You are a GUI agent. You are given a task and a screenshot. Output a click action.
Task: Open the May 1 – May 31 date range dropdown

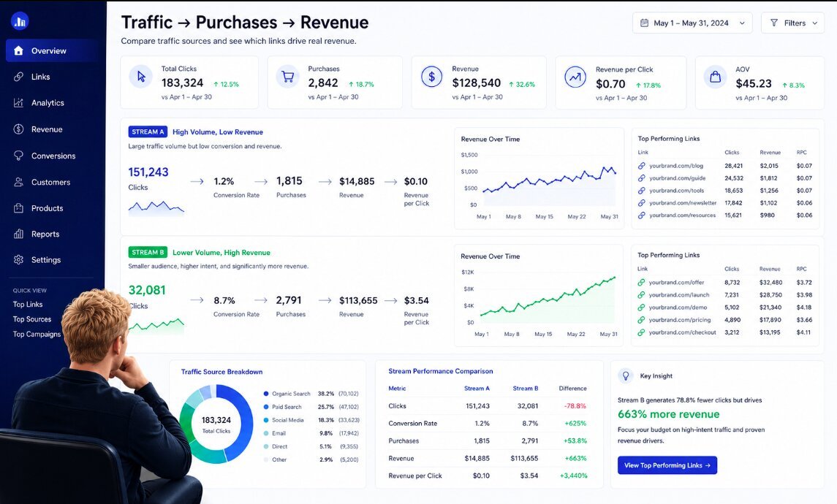(x=692, y=23)
